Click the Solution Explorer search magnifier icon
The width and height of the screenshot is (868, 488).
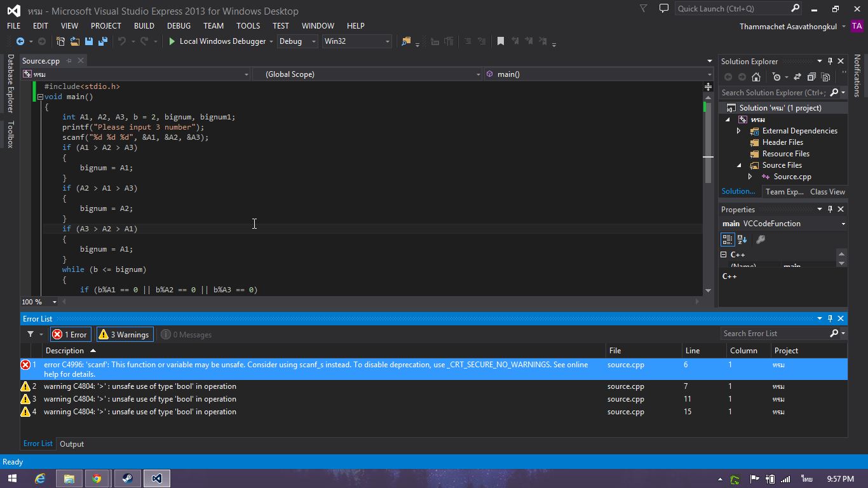point(834,92)
